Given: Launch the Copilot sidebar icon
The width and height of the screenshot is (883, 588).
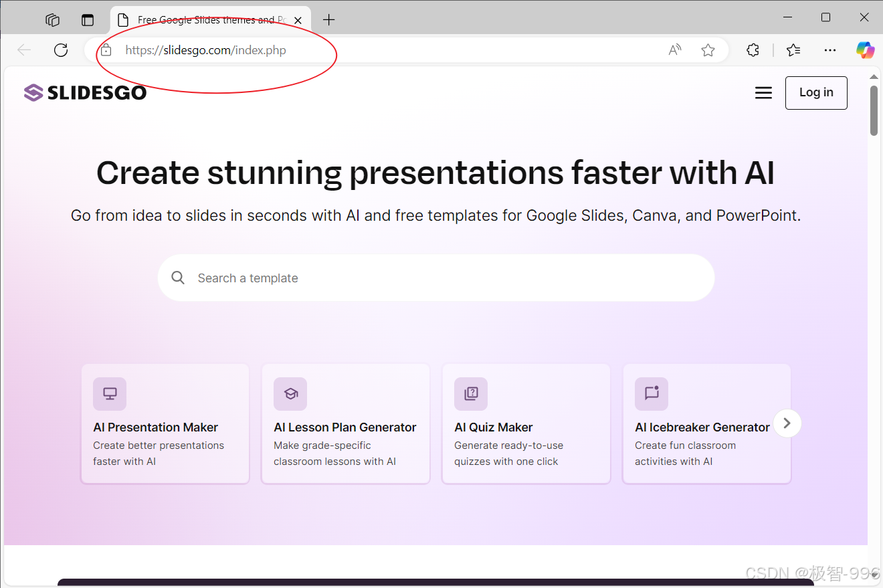Looking at the screenshot, I should [866, 50].
